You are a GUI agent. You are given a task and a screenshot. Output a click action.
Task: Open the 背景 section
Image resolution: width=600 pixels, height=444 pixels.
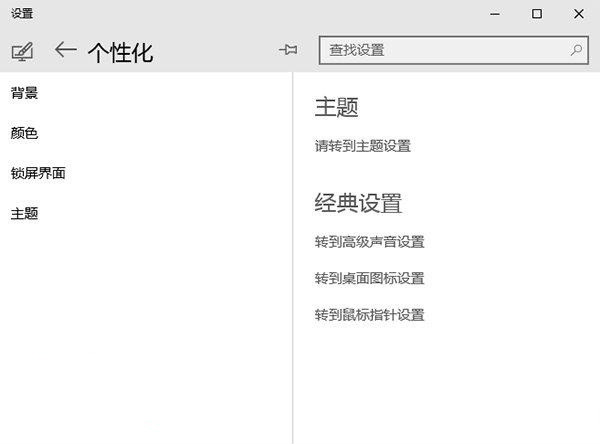pos(24,93)
